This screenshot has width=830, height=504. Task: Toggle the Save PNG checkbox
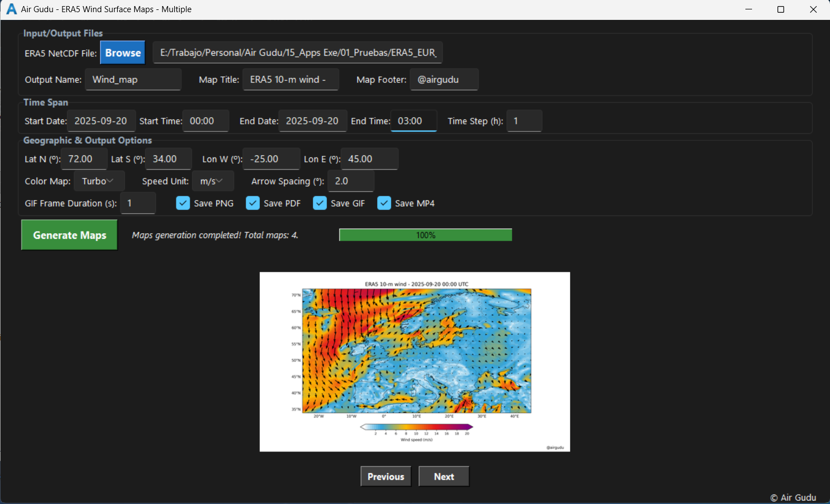(x=183, y=203)
